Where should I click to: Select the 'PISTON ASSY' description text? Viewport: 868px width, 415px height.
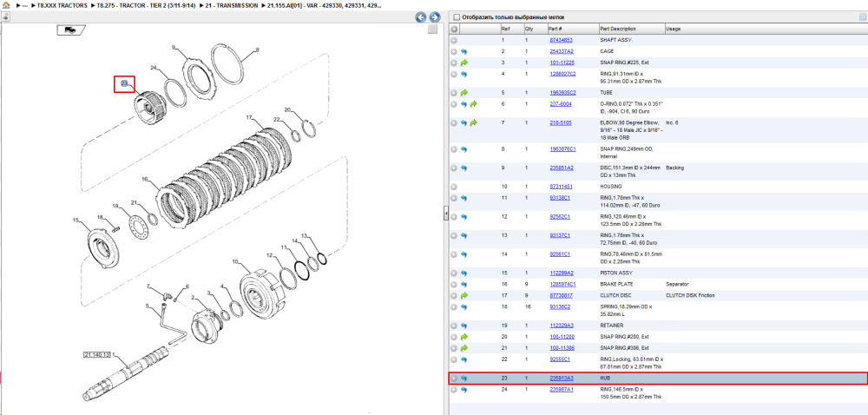[x=616, y=273]
